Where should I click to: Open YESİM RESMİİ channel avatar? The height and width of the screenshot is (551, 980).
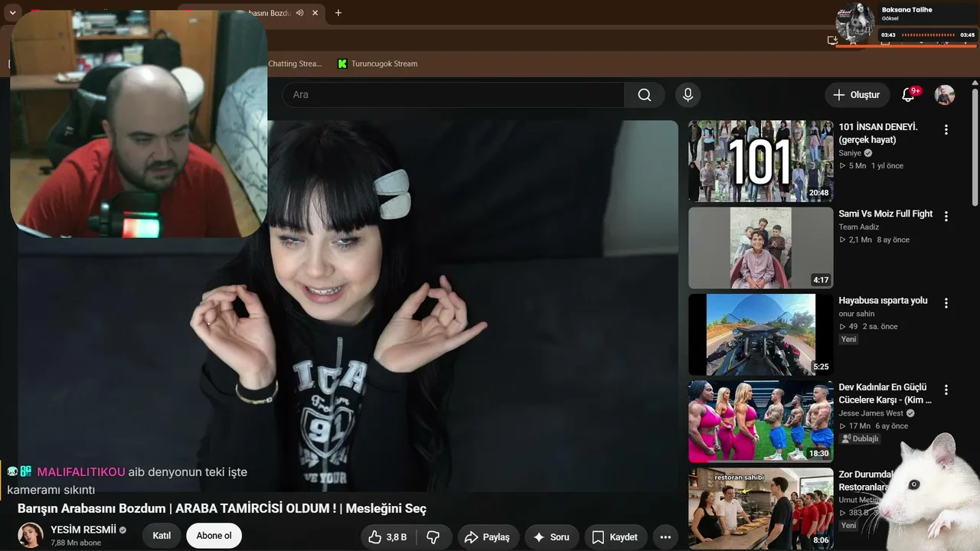pos(31,536)
